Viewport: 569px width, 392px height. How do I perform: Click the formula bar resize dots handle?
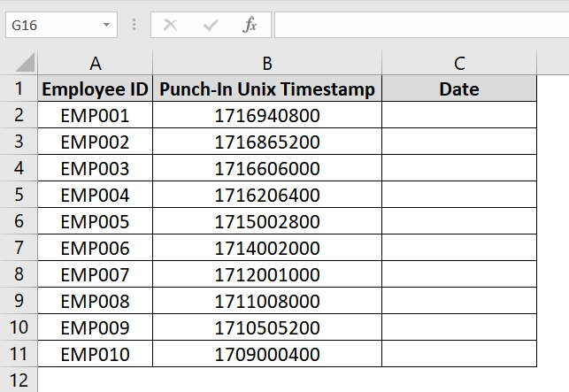click(135, 25)
